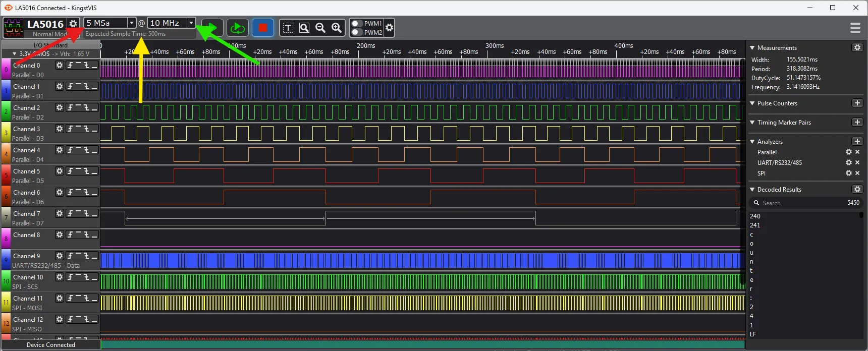
Task: Toggle the PWM1 switch
Action: click(x=357, y=23)
